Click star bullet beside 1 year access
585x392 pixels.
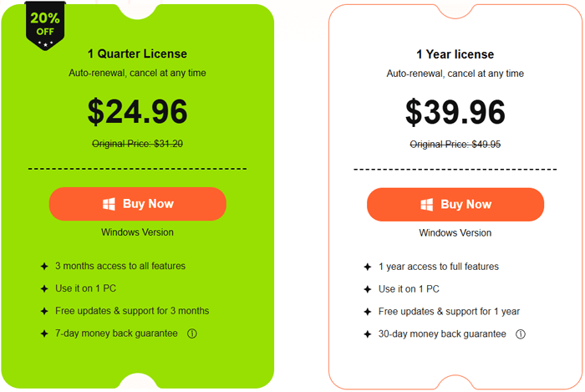[367, 267]
